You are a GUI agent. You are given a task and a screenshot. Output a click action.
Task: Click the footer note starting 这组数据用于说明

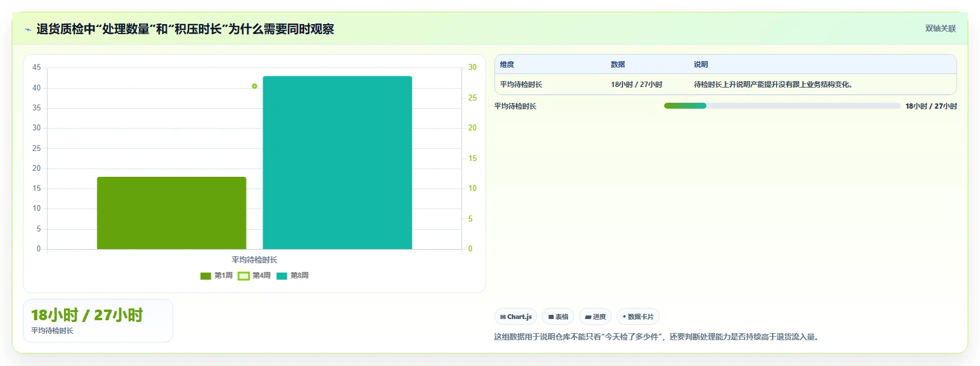[658, 337]
